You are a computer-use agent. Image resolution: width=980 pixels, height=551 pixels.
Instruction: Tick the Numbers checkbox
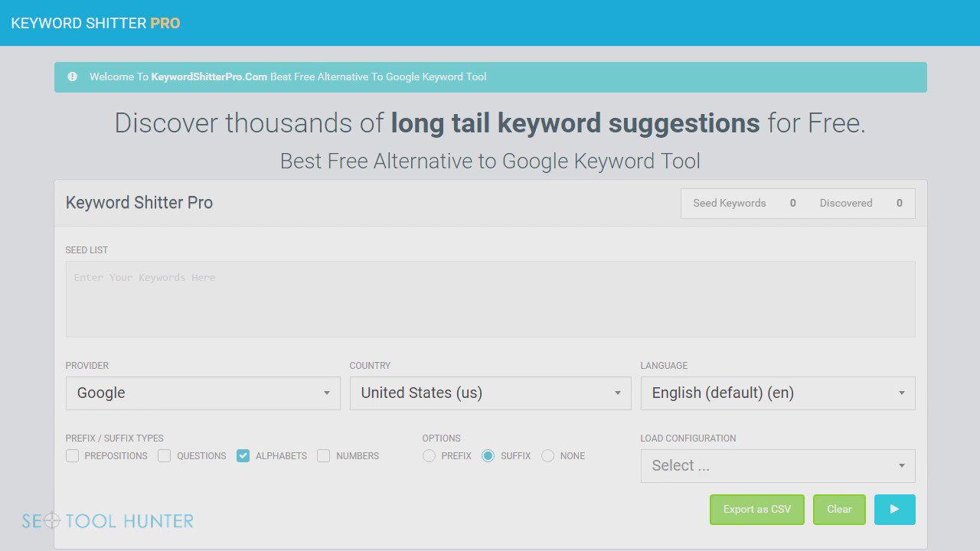323,456
